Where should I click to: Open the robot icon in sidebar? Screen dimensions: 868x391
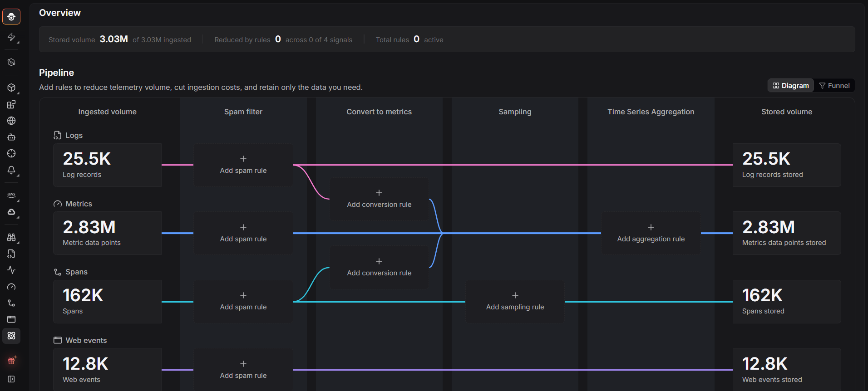[11, 137]
